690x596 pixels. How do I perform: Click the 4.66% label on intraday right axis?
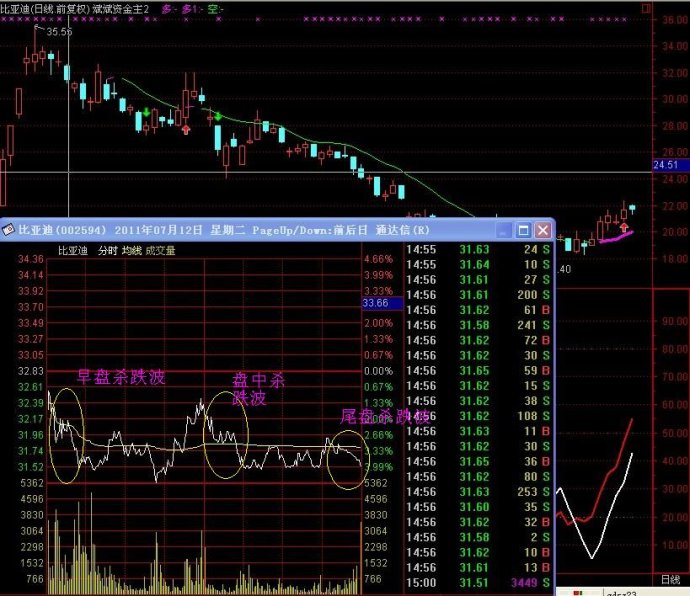378,259
